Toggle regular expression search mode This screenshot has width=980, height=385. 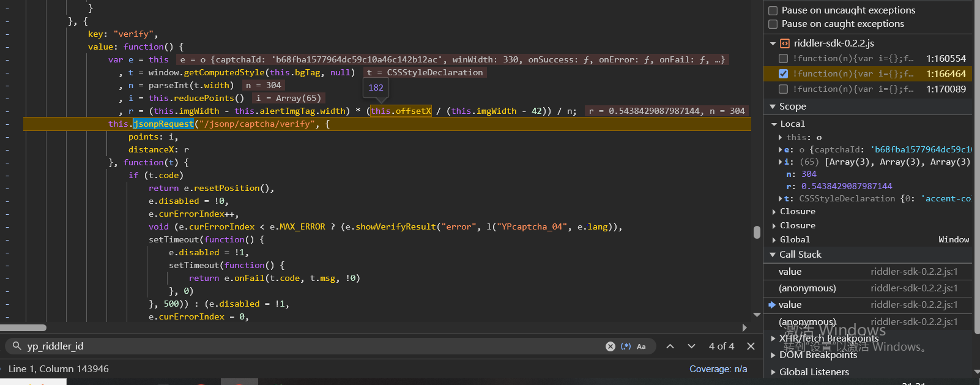(x=626, y=346)
